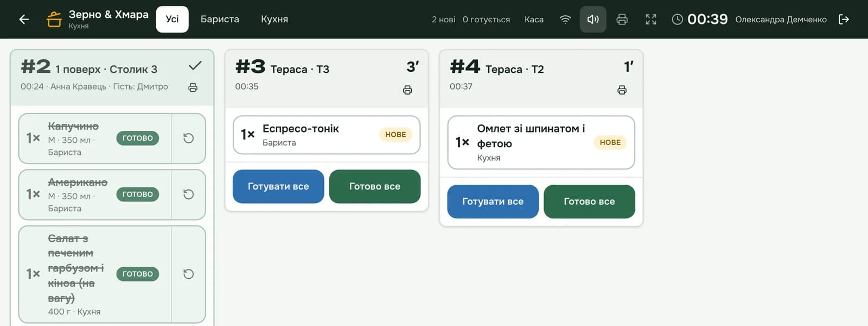This screenshot has width=868, height=326.
Task: Enter fullscreen with the expand arrows icon
Action: pyautogui.click(x=651, y=20)
